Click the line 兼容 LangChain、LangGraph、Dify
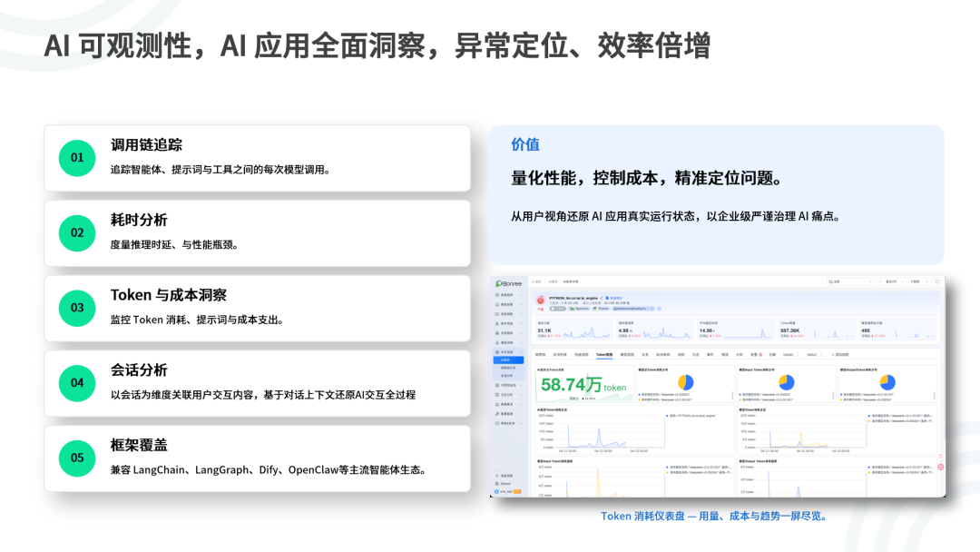Screen dimensions: 980x552 [268, 469]
